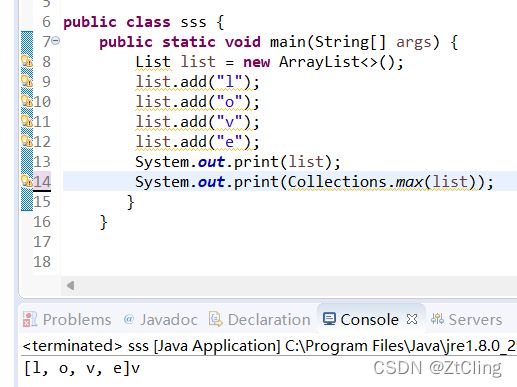This screenshot has width=517, height=387.
Task: Click the string "v" on line 11
Action: point(229,122)
